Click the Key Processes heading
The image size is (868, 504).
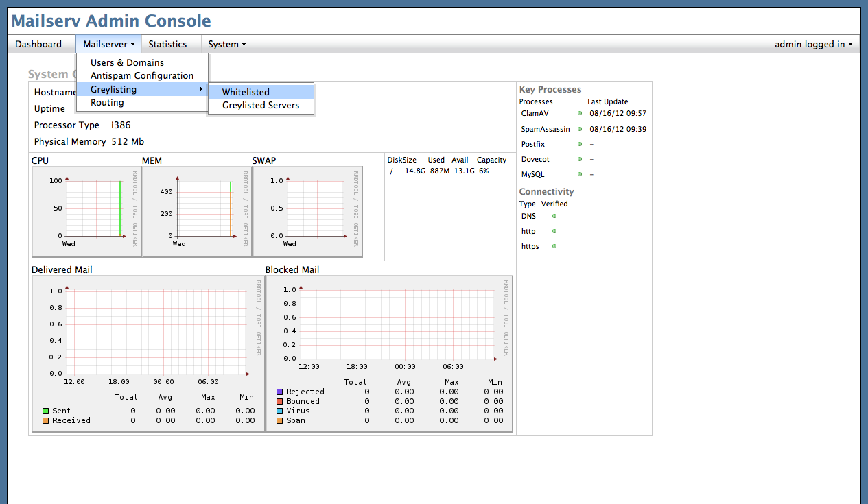click(x=550, y=89)
